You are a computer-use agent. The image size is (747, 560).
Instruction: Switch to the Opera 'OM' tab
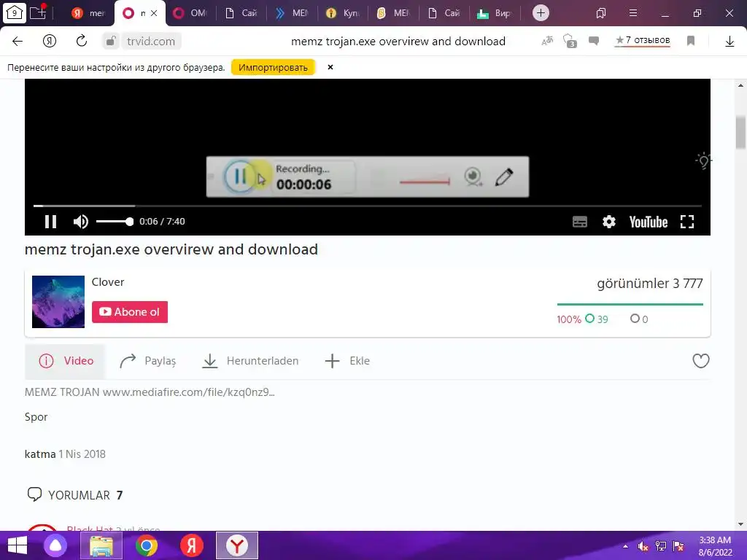[190, 13]
